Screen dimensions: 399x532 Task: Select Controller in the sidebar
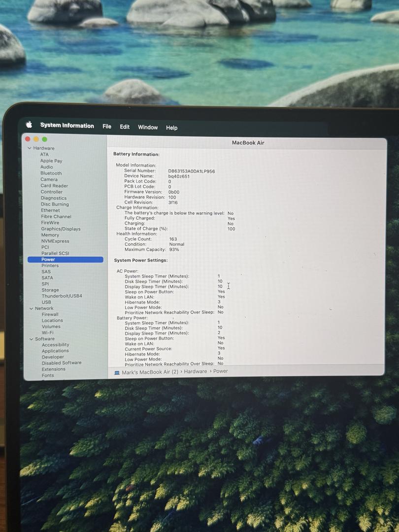pos(52,192)
